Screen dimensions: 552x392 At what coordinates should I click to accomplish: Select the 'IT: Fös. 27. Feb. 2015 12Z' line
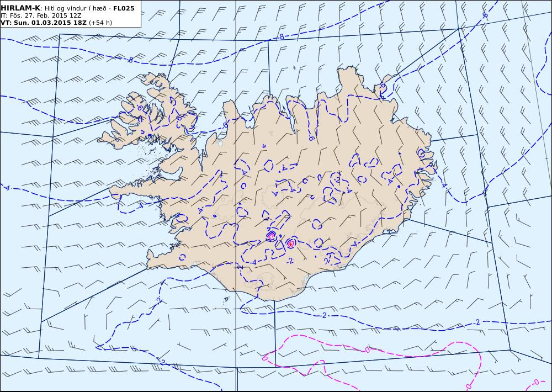41,15
